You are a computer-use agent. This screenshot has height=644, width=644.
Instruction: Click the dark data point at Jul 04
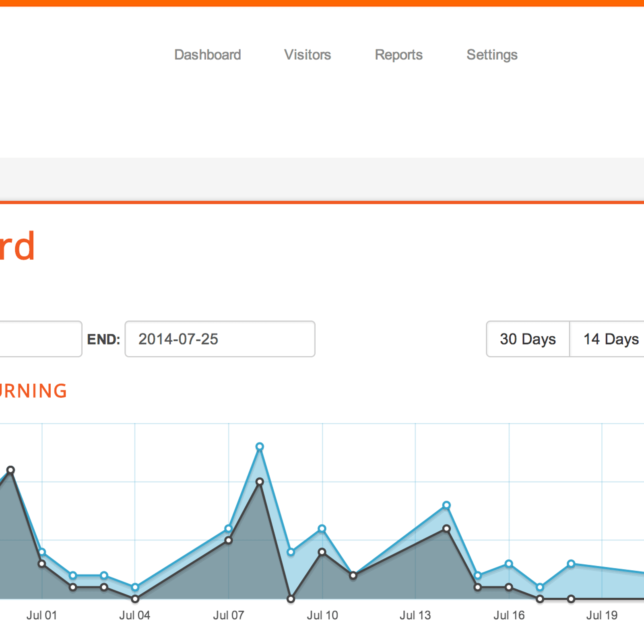(135, 599)
